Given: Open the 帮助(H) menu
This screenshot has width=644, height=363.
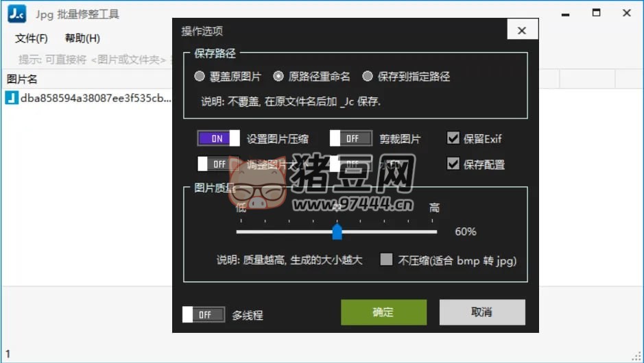Looking at the screenshot, I should point(82,38).
